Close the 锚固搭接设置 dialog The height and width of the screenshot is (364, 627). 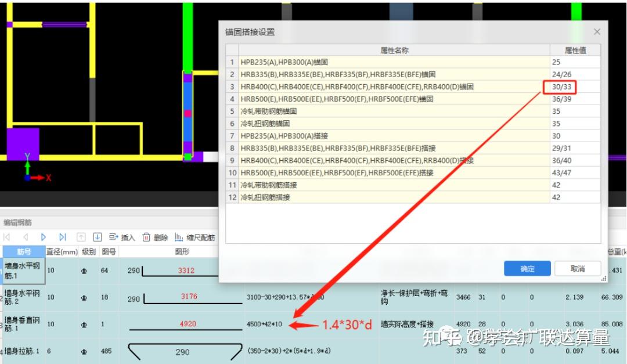pos(597,31)
